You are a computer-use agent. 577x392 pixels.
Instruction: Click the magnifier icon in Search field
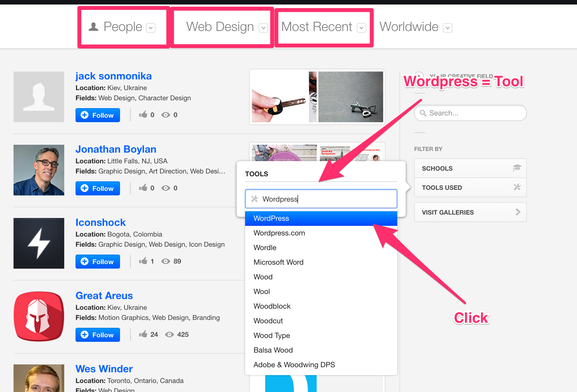click(x=423, y=113)
